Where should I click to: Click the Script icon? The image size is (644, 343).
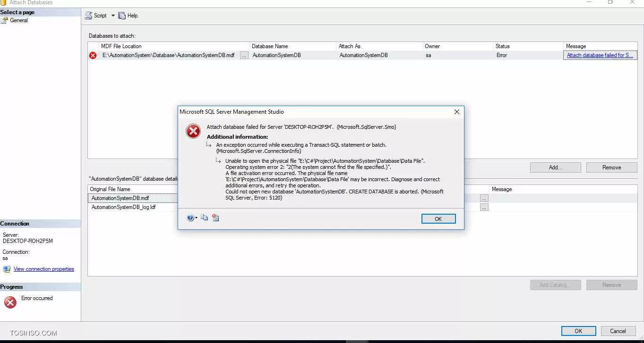pyautogui.click(x=88, y=16)
